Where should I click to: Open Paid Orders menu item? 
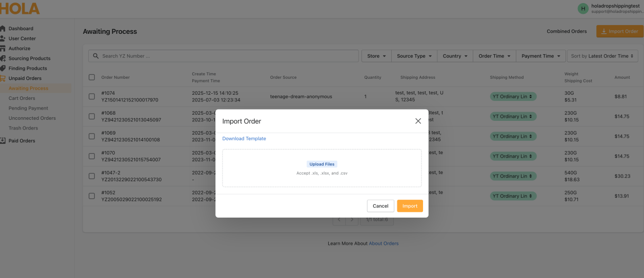(22, 141)
